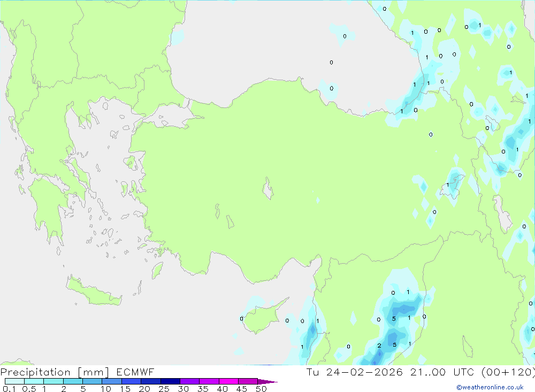This screenshot has width=535, height=392.
Task: Click the '0.1' legend scale label
Action: (9, 389)
